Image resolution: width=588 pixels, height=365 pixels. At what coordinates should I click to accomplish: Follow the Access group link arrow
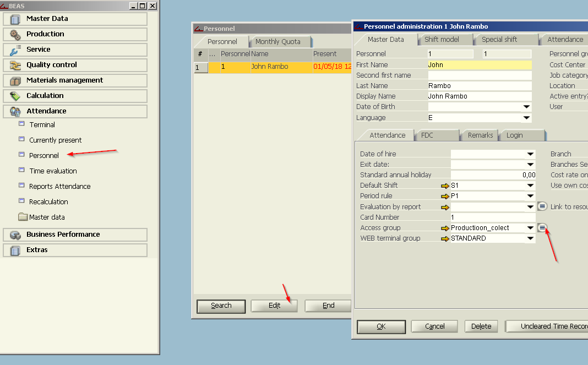click(445, 228)
